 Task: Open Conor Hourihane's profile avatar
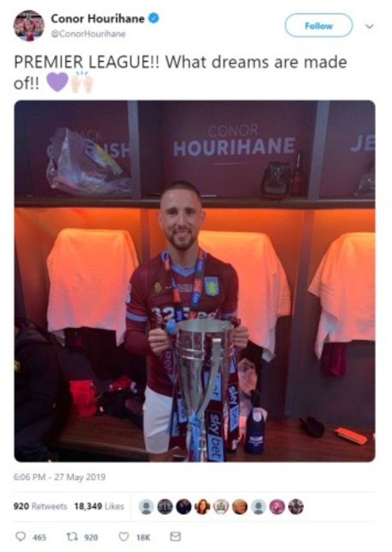tap(29, 25)
